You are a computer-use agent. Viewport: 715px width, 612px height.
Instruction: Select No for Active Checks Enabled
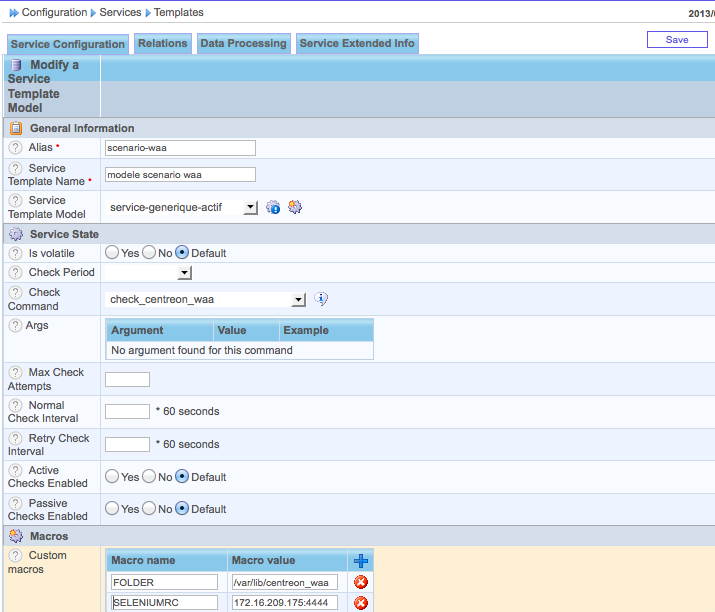coord(149,477)
